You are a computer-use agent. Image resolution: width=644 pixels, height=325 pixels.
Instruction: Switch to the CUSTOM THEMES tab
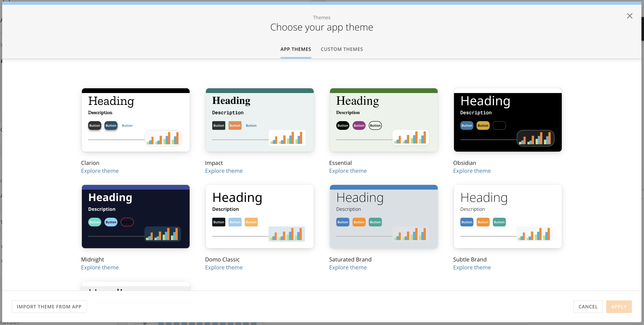(x=342, y=49)
